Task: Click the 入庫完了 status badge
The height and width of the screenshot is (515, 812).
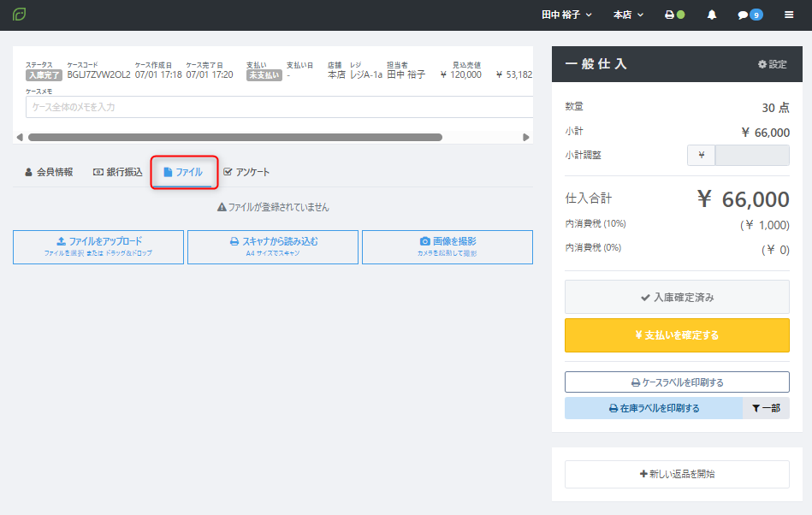Action: 44,75
